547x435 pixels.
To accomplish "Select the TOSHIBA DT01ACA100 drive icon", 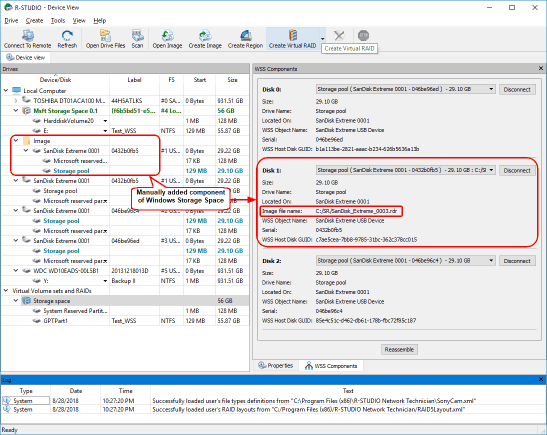I will tap(27, 100).
